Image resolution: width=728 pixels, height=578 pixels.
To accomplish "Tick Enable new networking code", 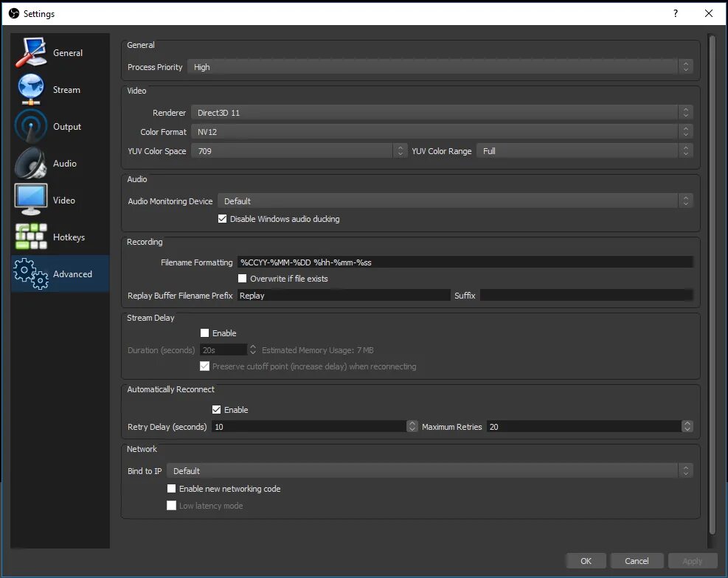I will (x=171, y=489).
